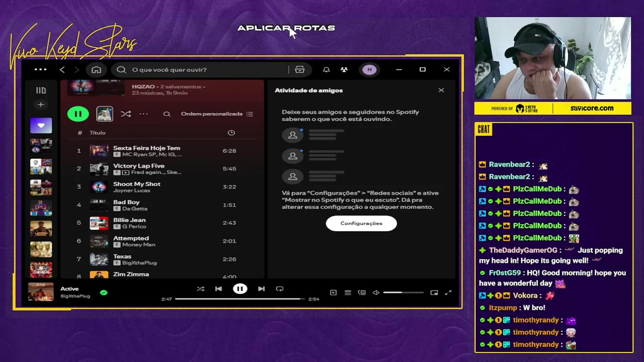Pause playback in player bar

pyautogui.click(x=240, y=289)
